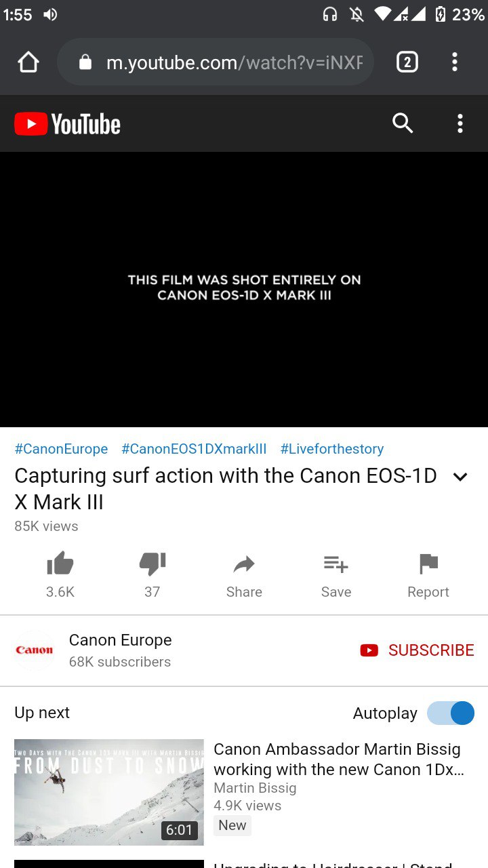
Task: Expand the video description chevron
Action: click(460, 477)
